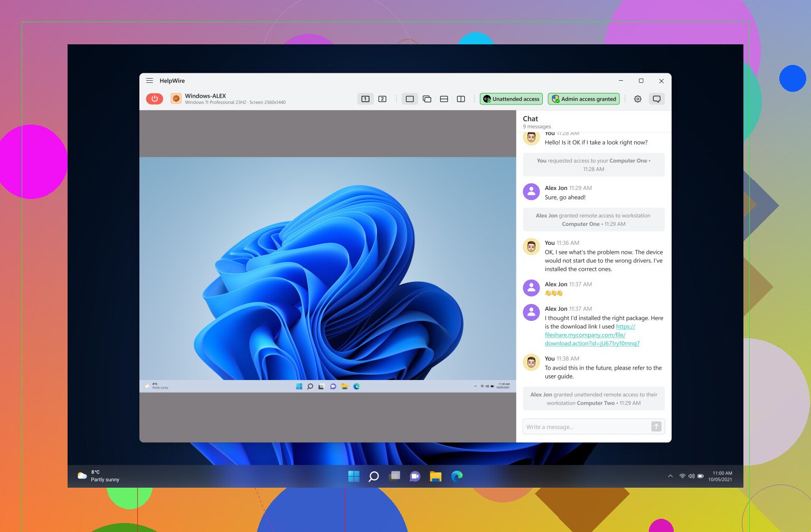
Task: Select horizontal split view layout
Action: [444, 99]
